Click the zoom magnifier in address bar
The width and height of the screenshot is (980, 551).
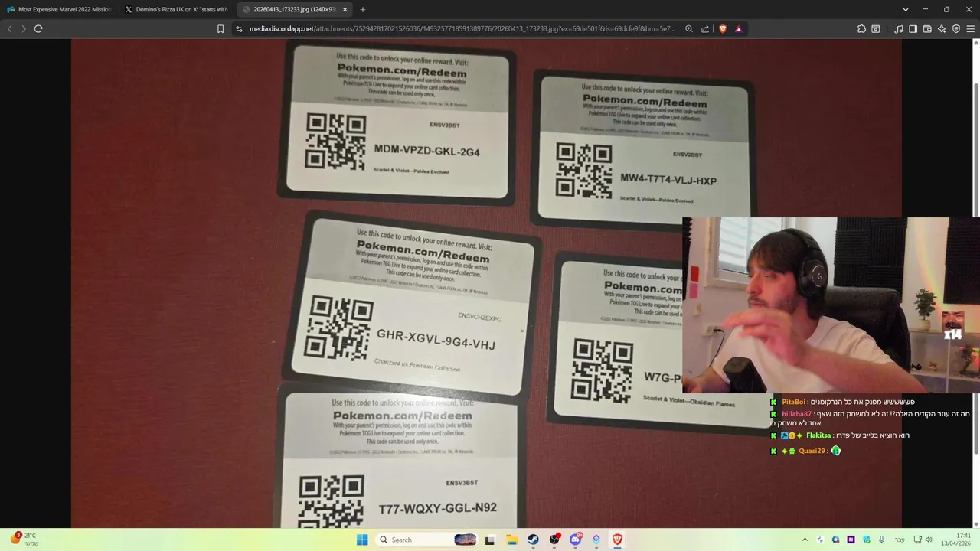point(689,28)
